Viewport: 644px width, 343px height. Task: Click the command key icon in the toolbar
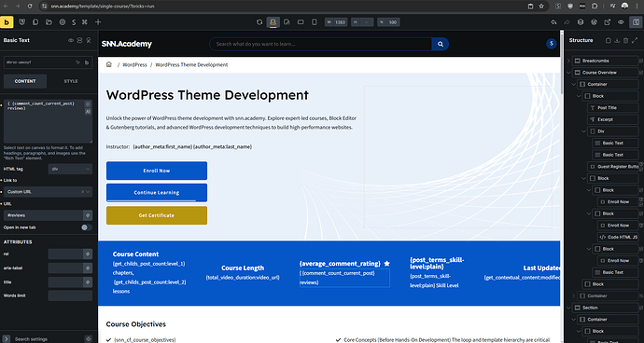pos(85,22)
